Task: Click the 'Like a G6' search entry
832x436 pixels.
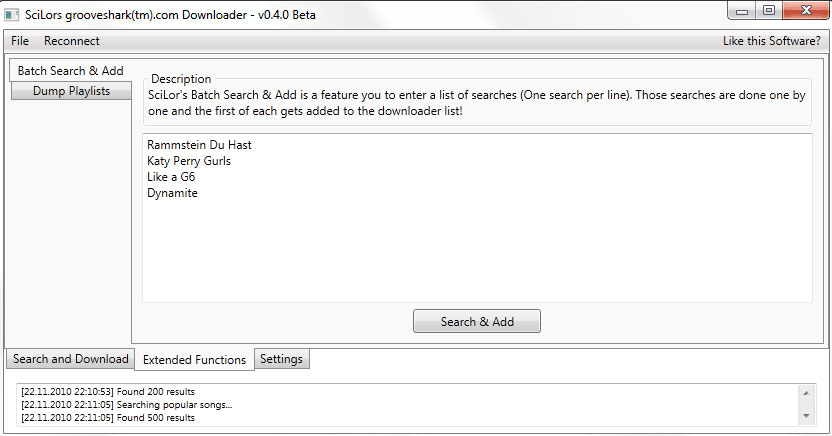Action: point(171,177)
